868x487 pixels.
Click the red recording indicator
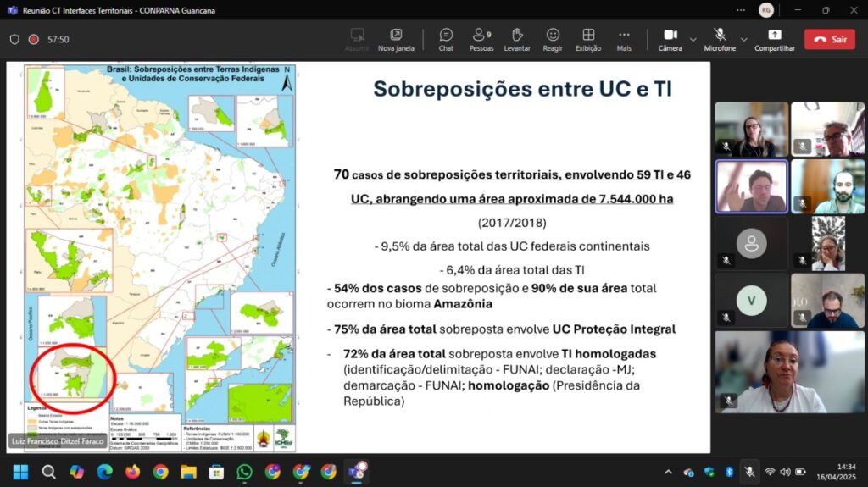[34, 39]
